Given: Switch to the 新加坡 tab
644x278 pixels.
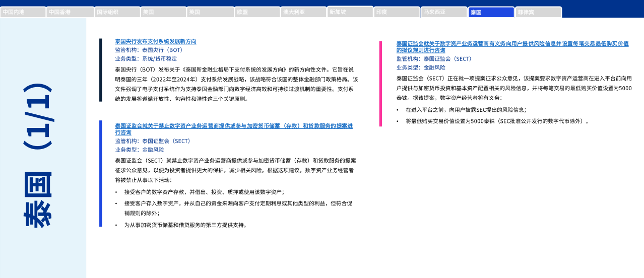Looking at the screenshot, I should (350, 12).
